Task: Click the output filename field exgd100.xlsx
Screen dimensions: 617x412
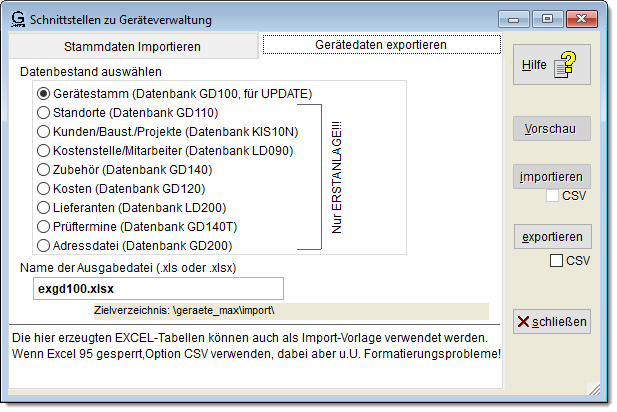Action: [x=156, y=288]
